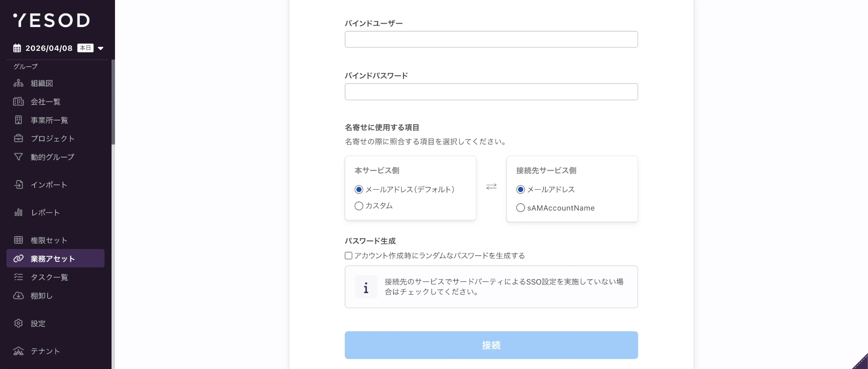
Task: Enable random password generation checkbox
Action: pos(349,256)
